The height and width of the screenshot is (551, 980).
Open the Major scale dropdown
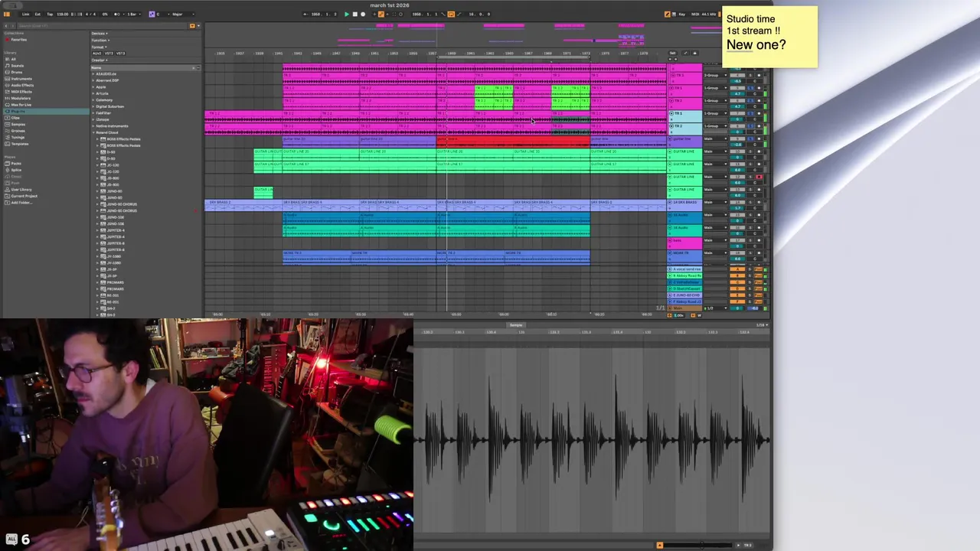(183, 14)
